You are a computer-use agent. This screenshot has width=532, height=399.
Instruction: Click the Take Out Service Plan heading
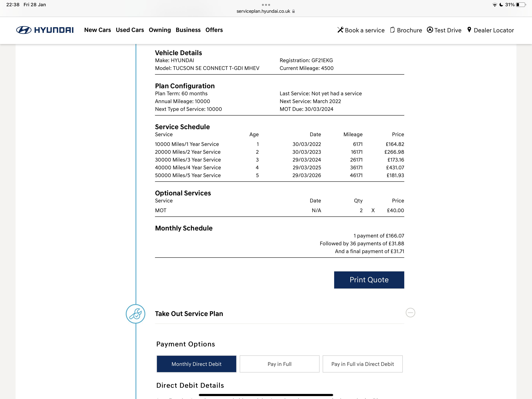pyautogui.click(x=189, y=314)
